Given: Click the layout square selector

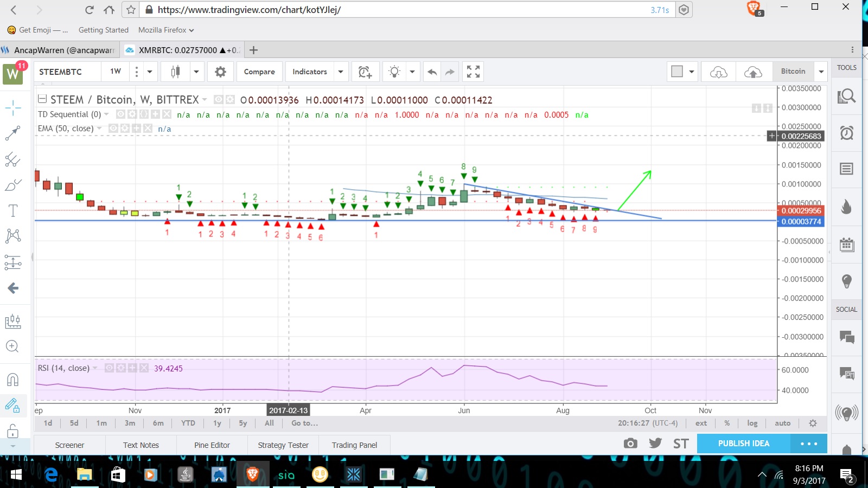Looking at the screenshot, I should tap(677, 72).
